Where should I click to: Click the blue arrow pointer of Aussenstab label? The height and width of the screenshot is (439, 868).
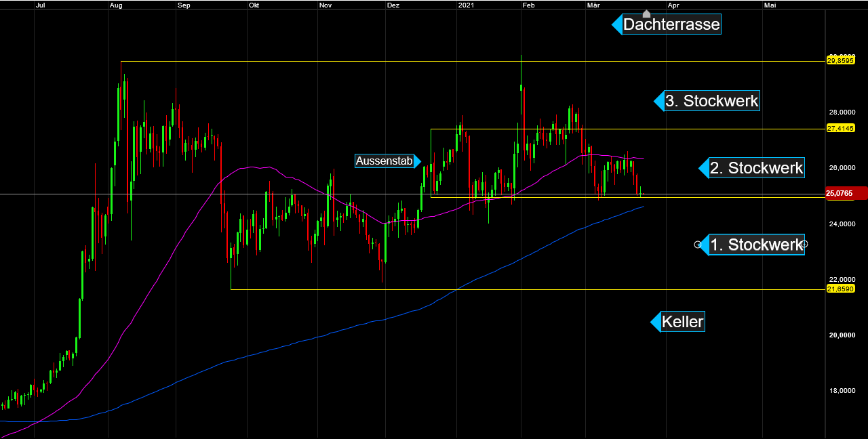pos(418,161)
